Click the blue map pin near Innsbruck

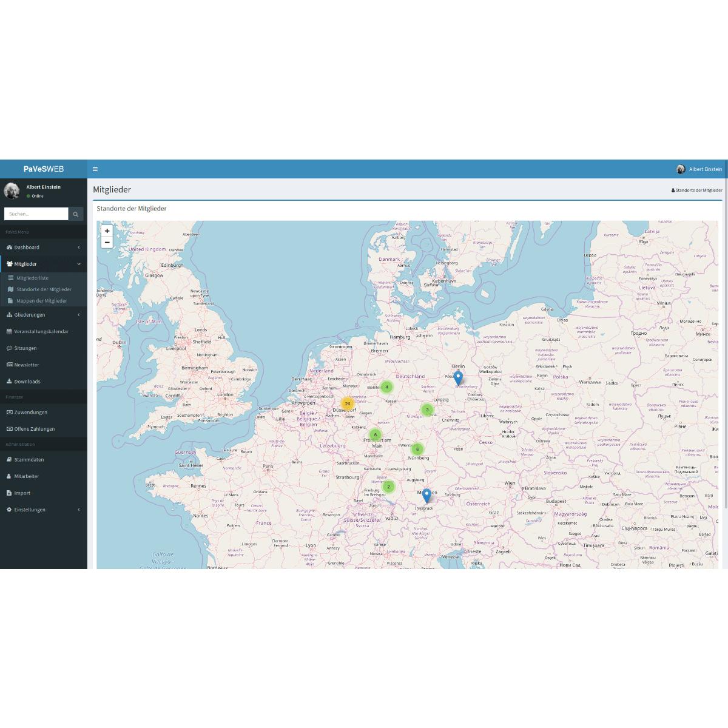pos(426,496)
